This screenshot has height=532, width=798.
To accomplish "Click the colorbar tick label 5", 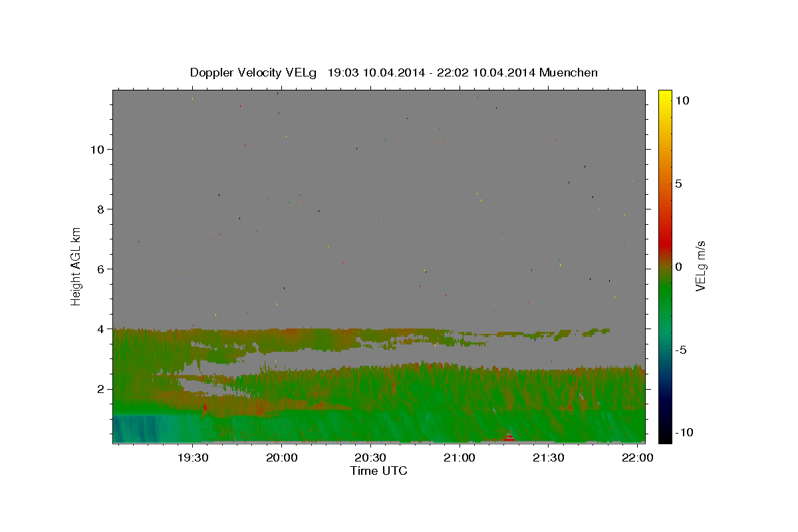I will click(678, 184).
